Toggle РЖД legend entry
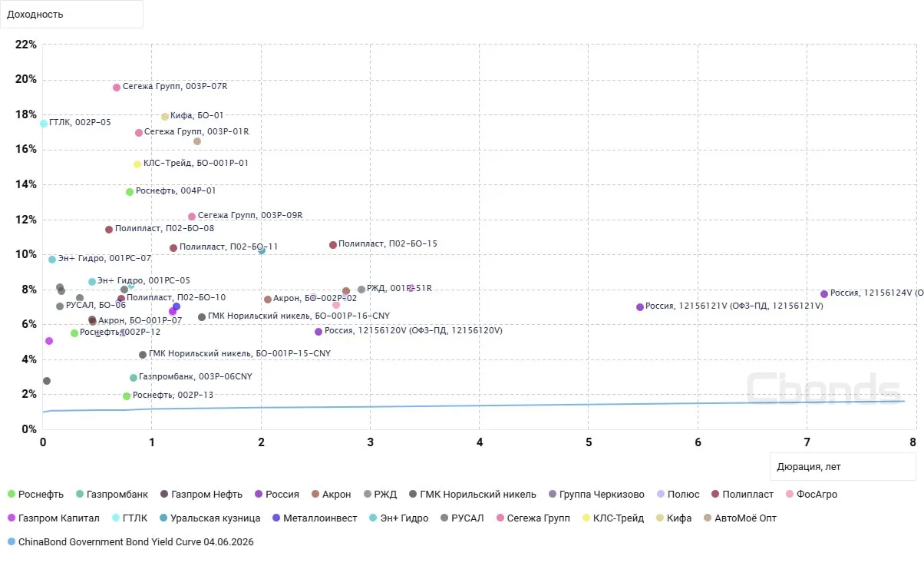924x576 pixels. coord(379,495)
